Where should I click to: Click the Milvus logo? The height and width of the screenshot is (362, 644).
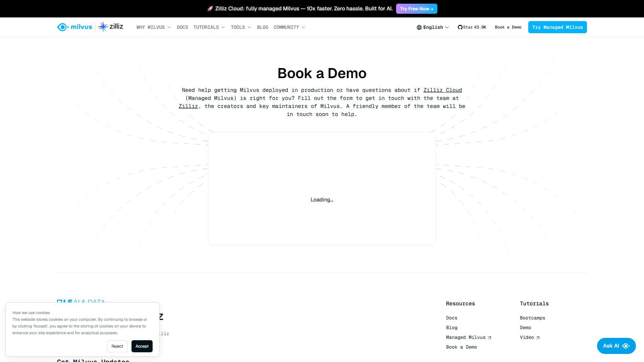pos(74,27)
